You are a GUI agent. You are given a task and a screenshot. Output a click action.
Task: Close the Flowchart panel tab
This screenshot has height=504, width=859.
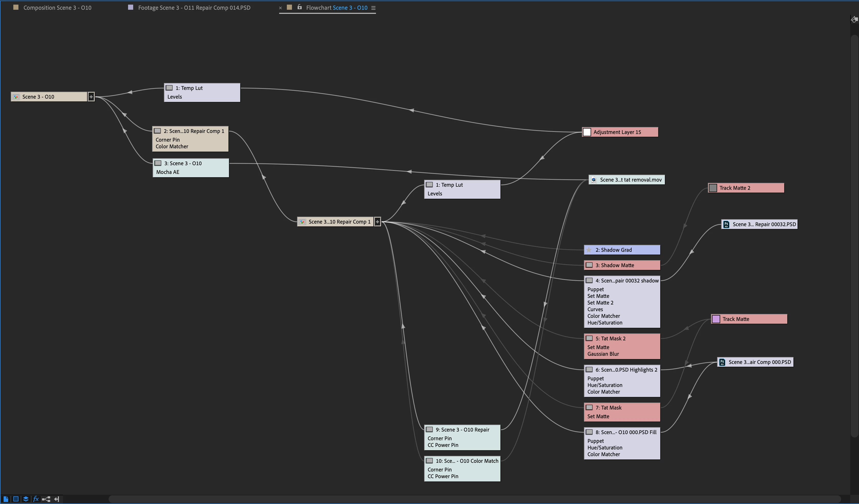click(x=280, y=8)
